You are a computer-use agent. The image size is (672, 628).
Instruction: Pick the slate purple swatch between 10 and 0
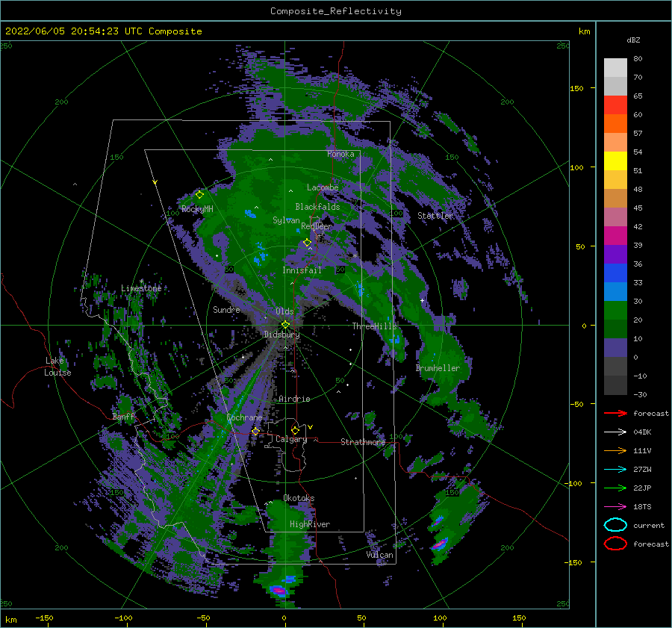pos(615,348)
